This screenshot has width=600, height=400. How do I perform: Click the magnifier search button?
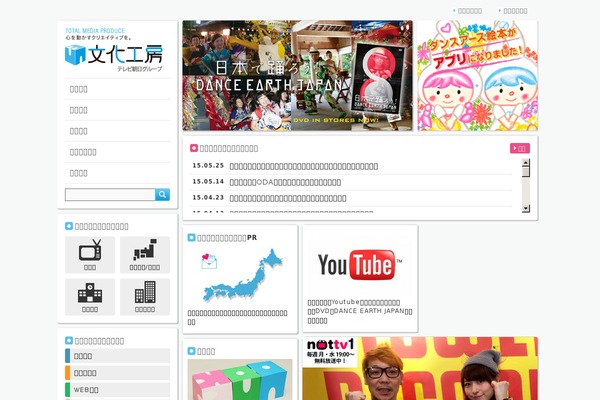pos(162,194)
